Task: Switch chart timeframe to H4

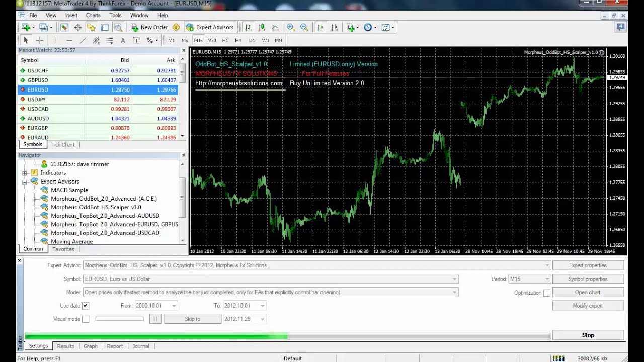Action: [x=238, y=40]
